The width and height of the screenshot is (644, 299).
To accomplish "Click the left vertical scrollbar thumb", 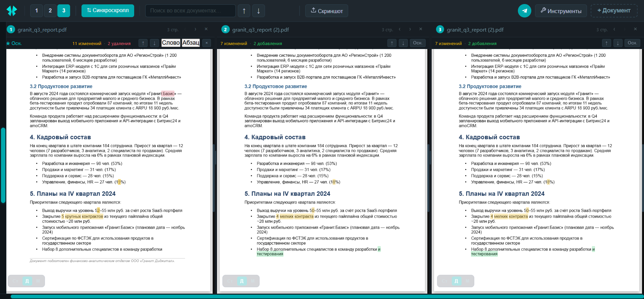I will [x=3, y=165].
